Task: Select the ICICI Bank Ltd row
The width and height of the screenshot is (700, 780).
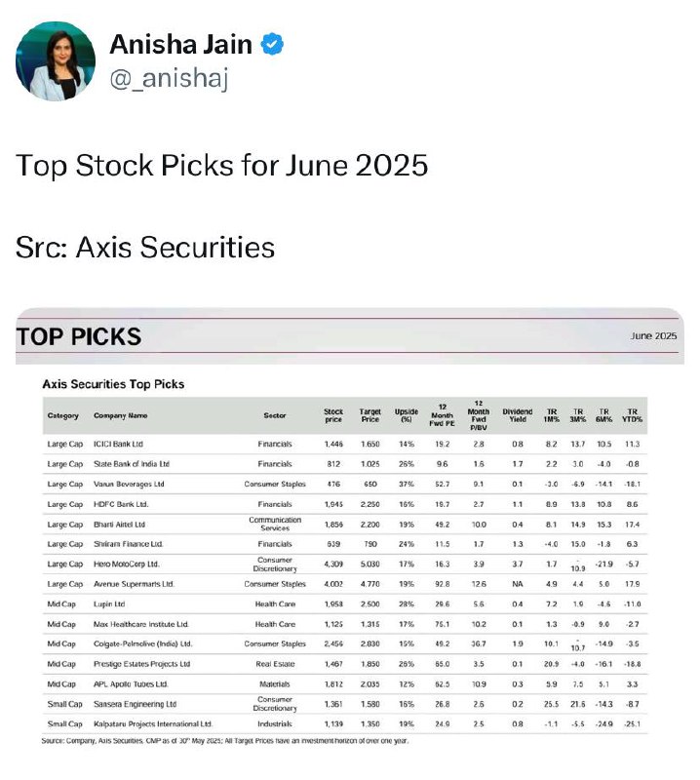Action: [345, 444]
